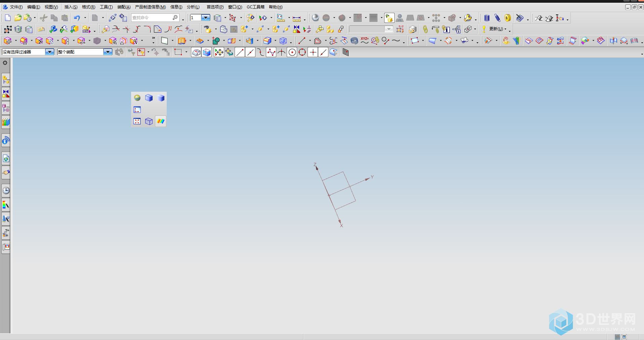Screen dimensions: 644x340
Task: Click the Open folder icon
Action: click(18, 18)
